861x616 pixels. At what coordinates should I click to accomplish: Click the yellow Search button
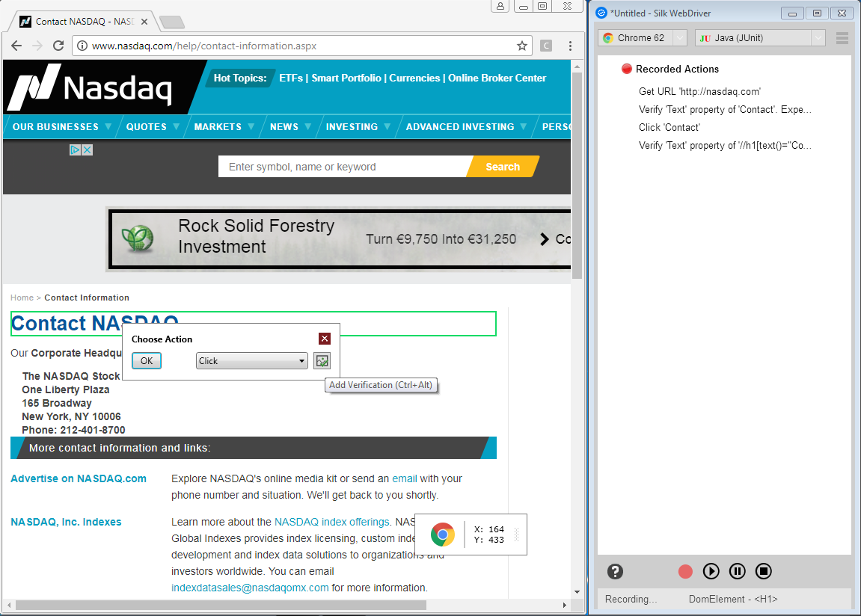503,167
